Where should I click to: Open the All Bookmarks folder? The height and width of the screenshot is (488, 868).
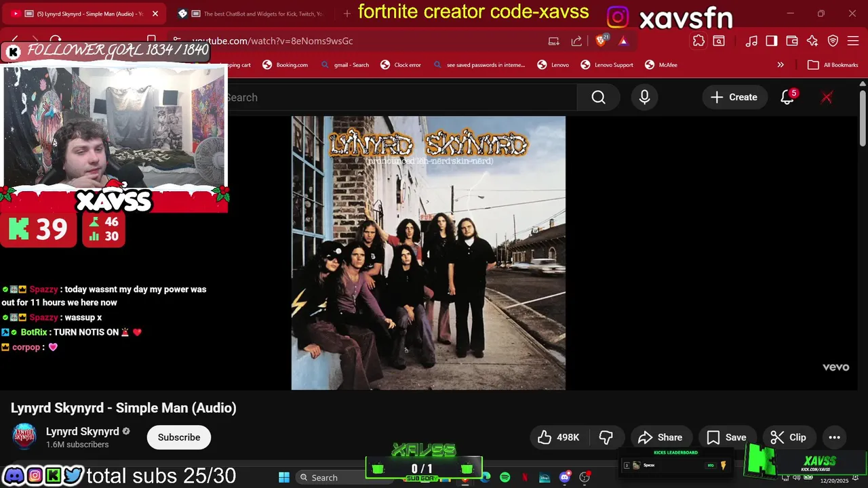[833, 65]
